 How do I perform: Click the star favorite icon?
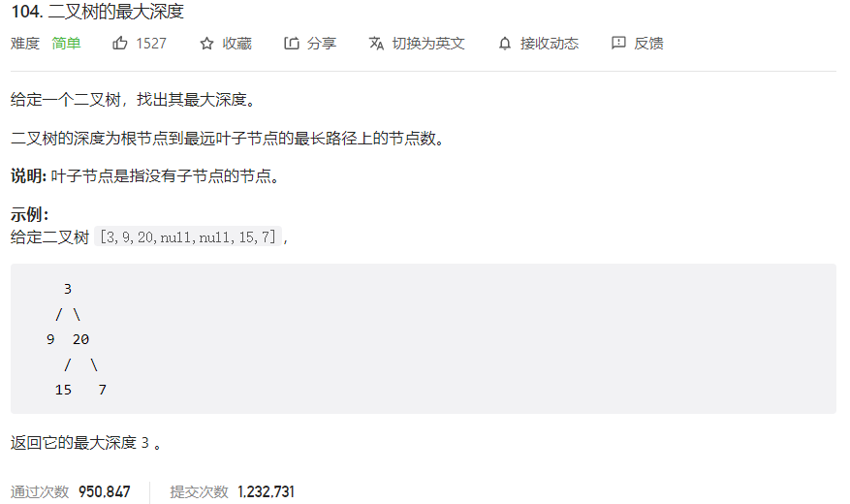click(x=206, y=44)
